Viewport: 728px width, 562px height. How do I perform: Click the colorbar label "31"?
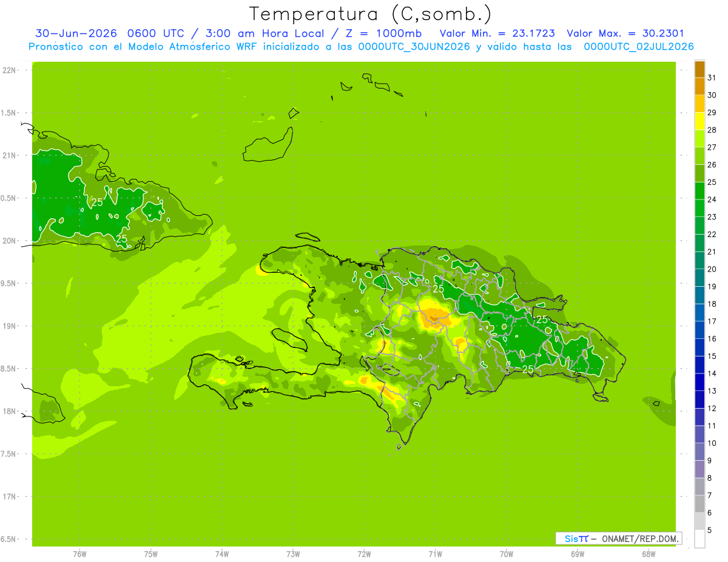(x=712, y=78)
